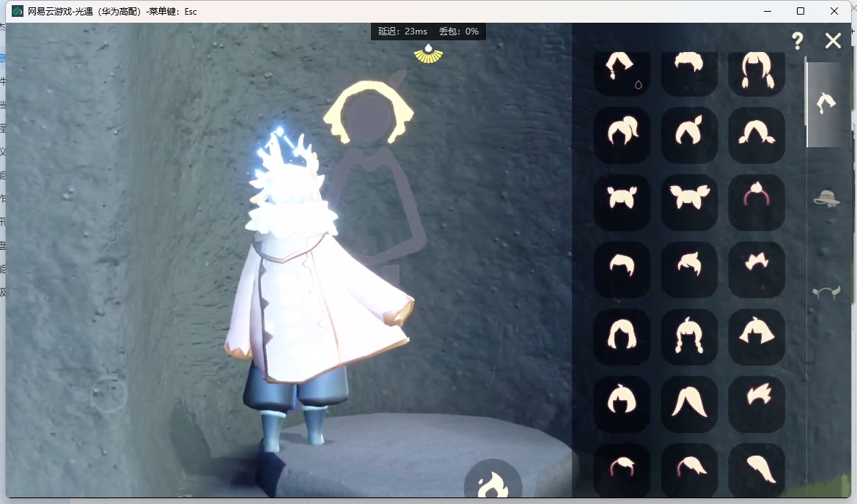Choose the twin braids with top sprout hairstyle

688,336
